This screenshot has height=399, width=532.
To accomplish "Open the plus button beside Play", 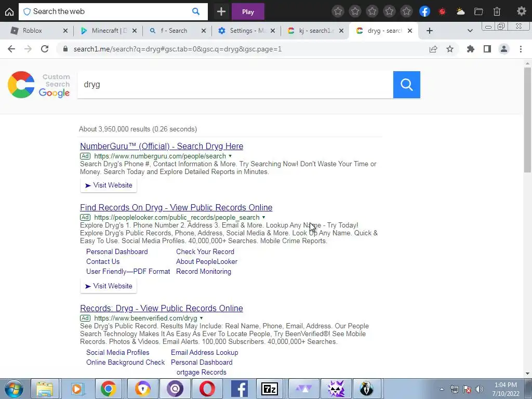I will (x=221, y=11).
